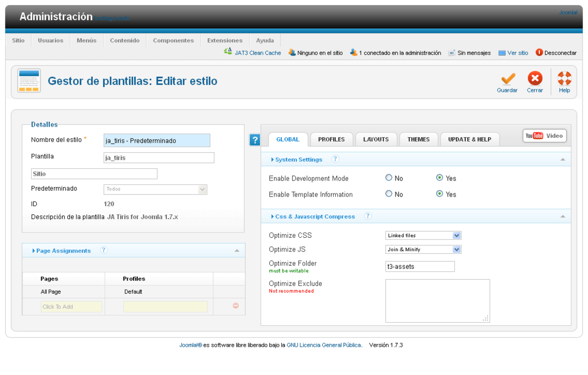Collapse Css & Javascript Compress section arrow

point(563,216)
